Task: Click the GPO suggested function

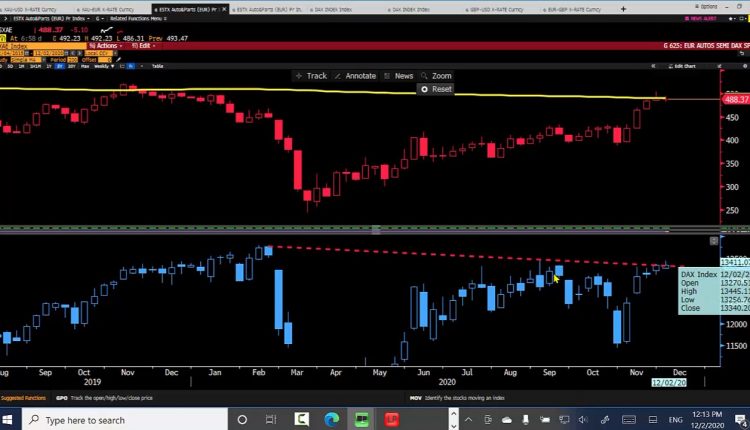Action: click(x=104, y=398)
